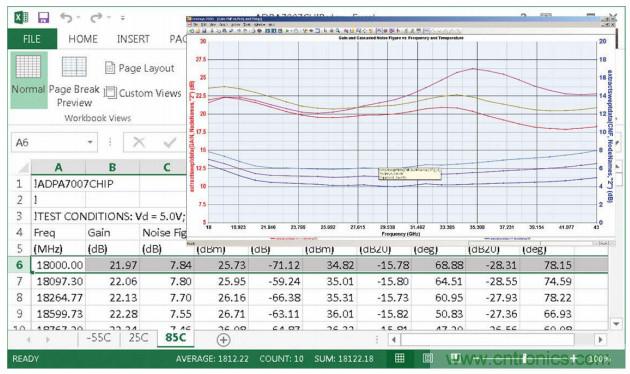Open Custom Views
Viewport: 630px width, 374px height.
(x=143, y=93)
